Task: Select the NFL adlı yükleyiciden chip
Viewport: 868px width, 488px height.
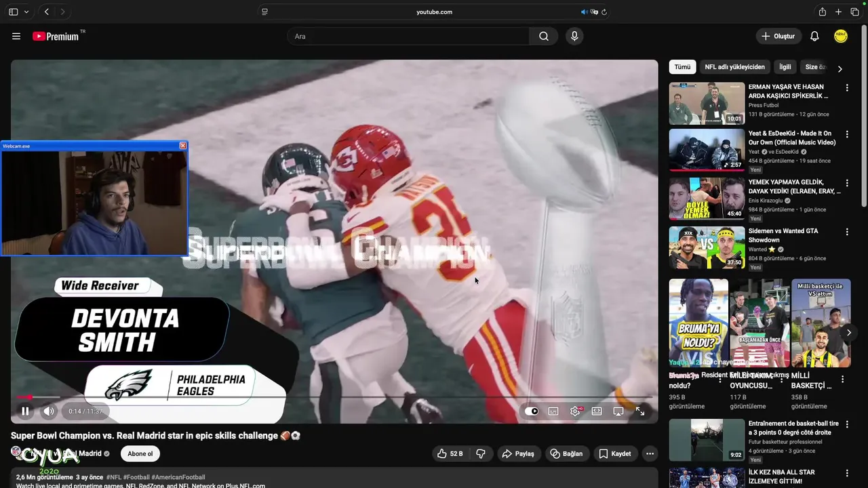Action: [734, 66]
